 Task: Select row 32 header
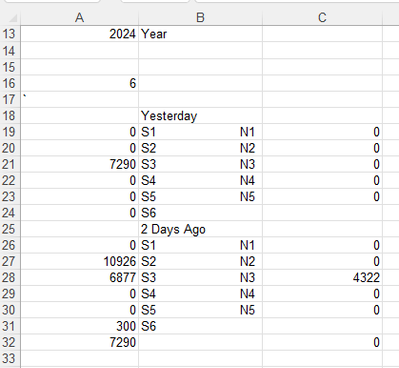[x=10, y=342]
